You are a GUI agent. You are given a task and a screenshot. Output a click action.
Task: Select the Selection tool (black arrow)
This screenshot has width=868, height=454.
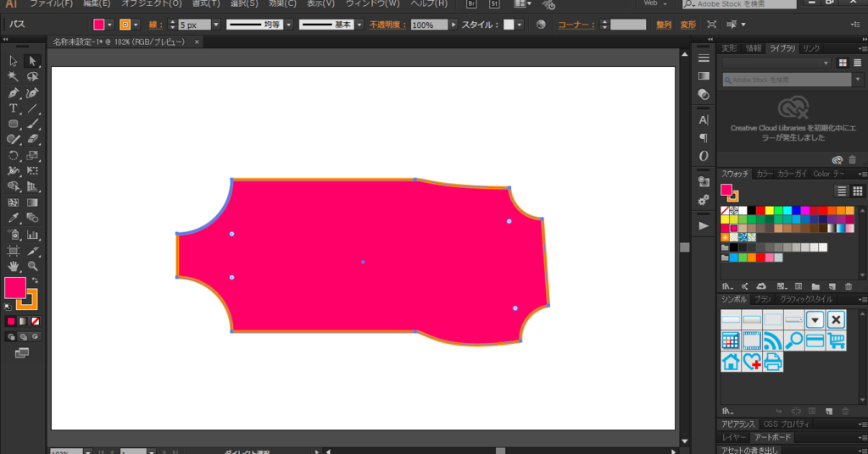14,61
